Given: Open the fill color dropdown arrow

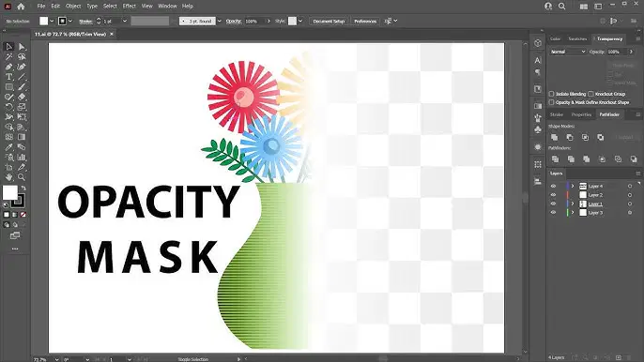Looking at the screenshot, I should pyautogui.click(x=52, y=21).
